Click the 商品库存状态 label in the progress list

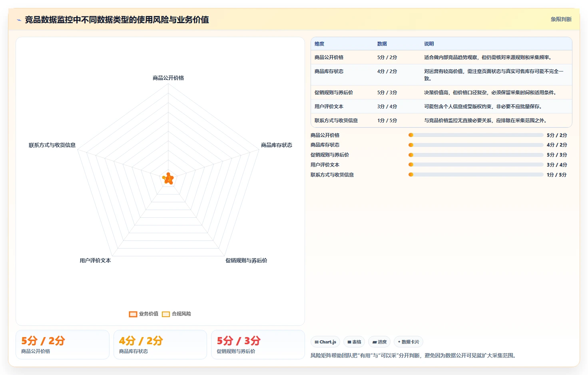325,145
